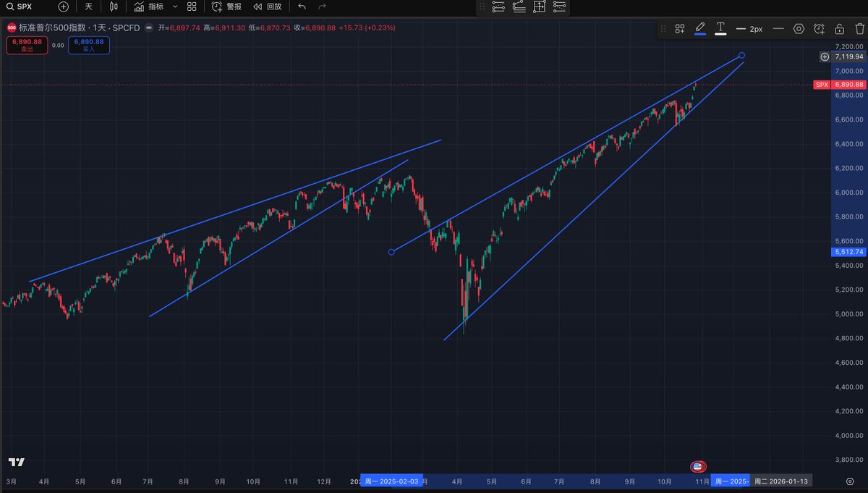
Task: Select the first trend line drawing tool
Action: [x=498, y=7]
